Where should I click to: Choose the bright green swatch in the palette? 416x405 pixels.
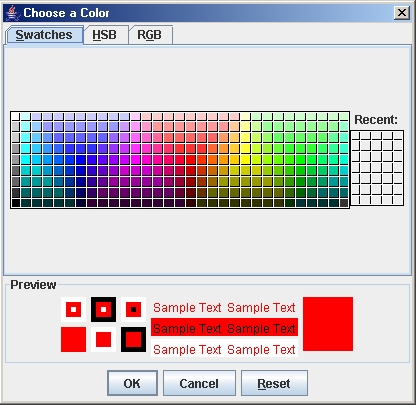[x=300, y=159]
